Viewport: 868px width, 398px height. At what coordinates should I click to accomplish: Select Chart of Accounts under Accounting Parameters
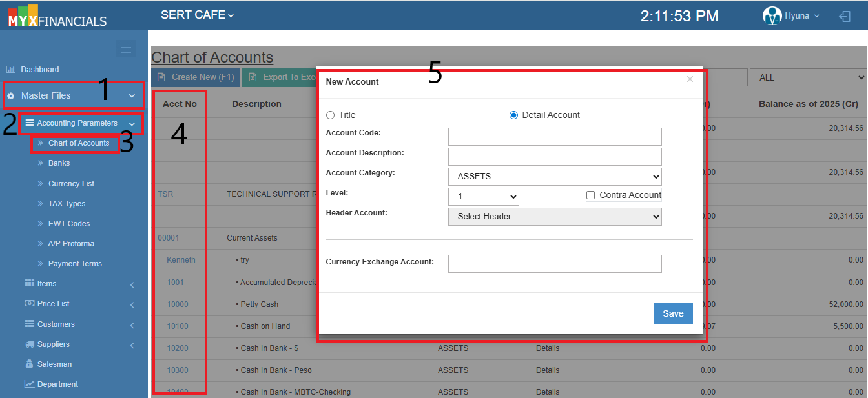pos(79,143)
